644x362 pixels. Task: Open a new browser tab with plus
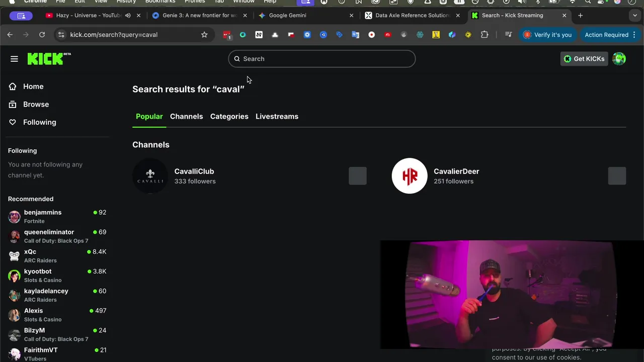pyautogui.click(x=580, y=16)
